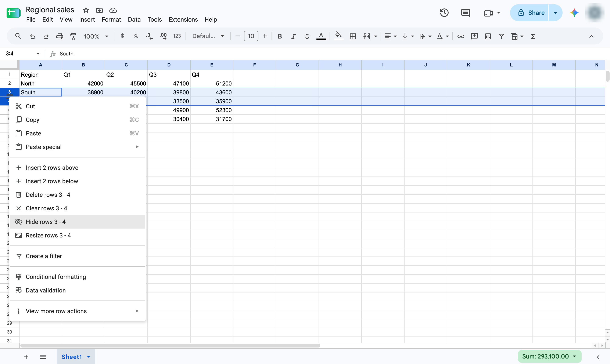This screenshot has height=364, width=610.
Task: Open Gemini sparkle icon
Action: 574,13
